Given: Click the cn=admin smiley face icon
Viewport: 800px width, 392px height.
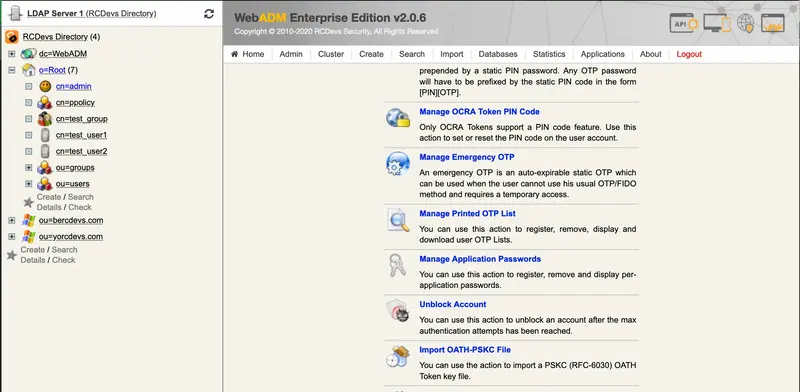Looking at the screenshot, I should coord(45,86).
